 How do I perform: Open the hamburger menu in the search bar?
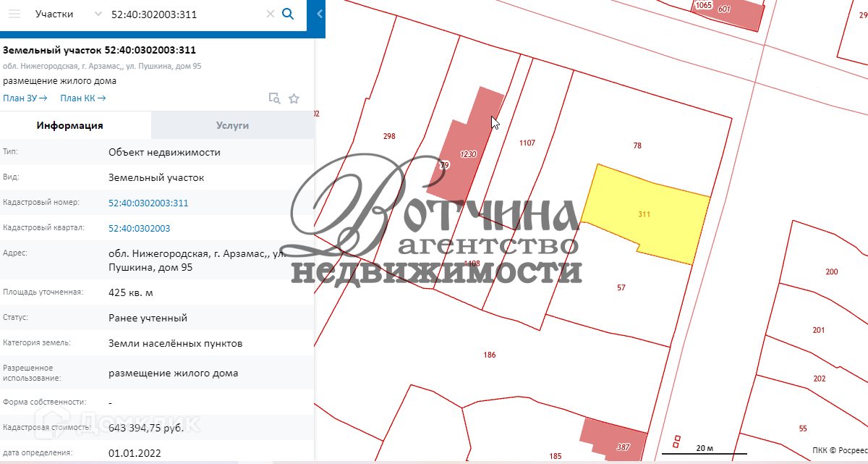(14, 14)
